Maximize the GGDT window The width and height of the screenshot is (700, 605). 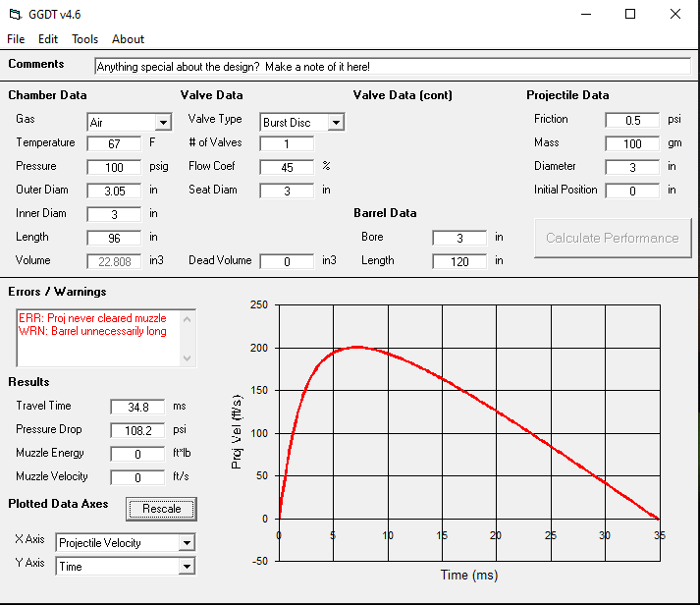(x=630, y=14)
